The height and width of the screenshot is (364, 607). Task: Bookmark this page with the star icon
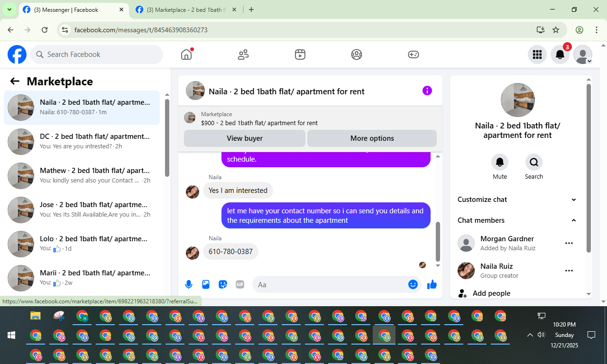point(556,30)
